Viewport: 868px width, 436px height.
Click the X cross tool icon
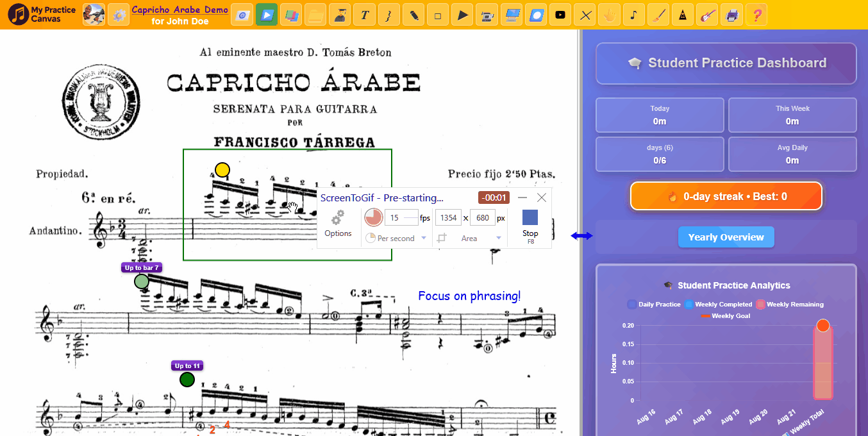tap(585, 14)
